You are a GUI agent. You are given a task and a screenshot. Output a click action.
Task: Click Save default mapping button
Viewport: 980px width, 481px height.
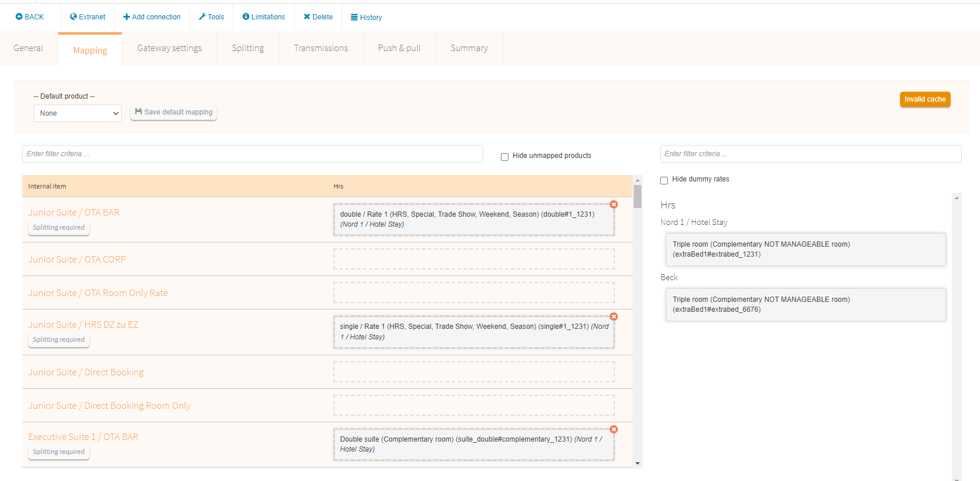[x=173, y=112]
